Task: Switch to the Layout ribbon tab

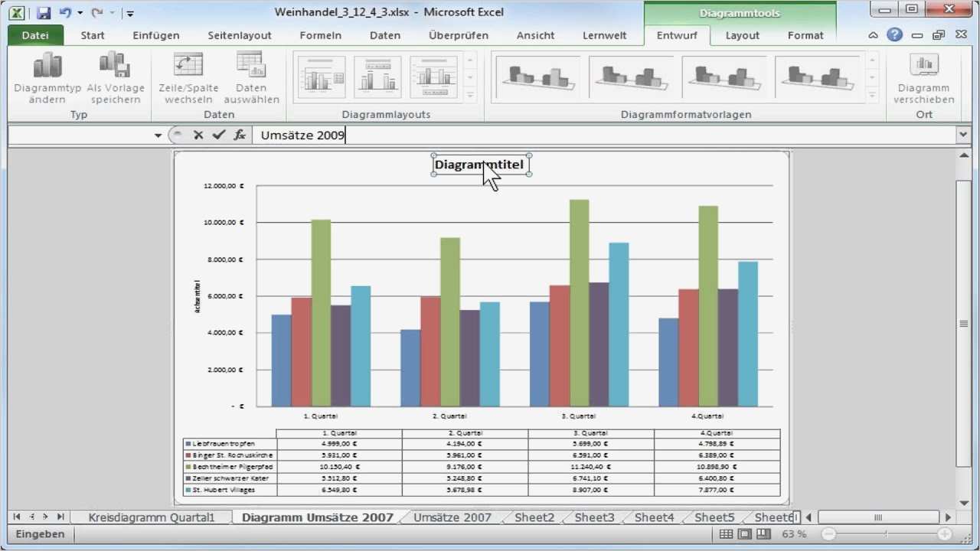Action: click(742, 35)
